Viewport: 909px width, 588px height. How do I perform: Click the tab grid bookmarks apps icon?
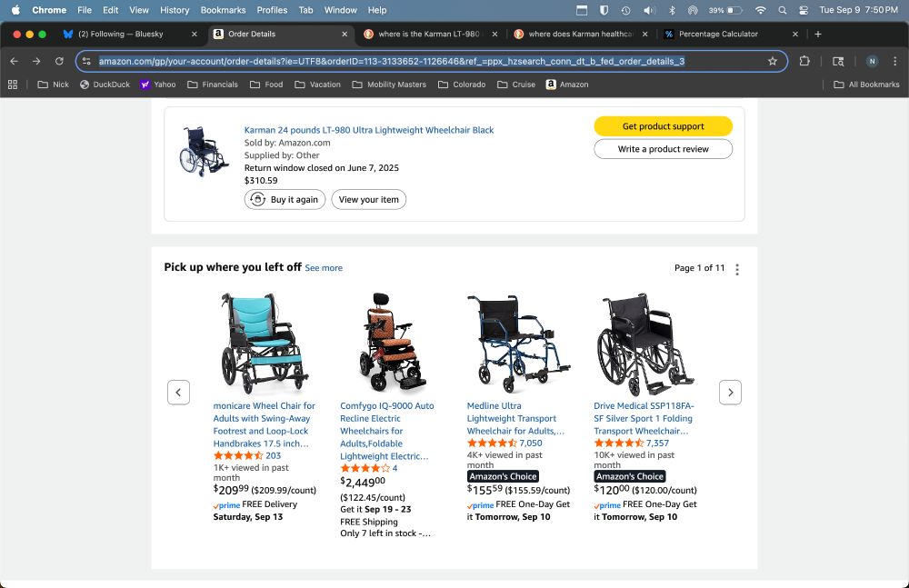coord(13,85)
